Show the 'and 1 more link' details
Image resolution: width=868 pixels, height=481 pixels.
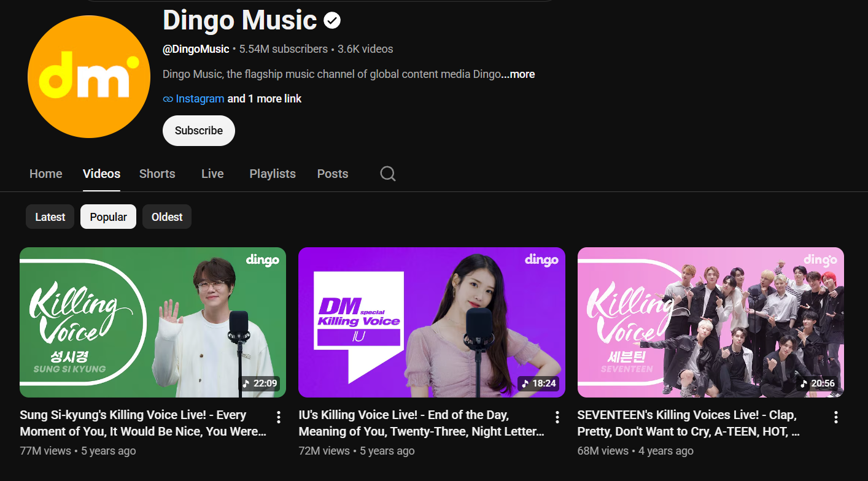[265, 99]
